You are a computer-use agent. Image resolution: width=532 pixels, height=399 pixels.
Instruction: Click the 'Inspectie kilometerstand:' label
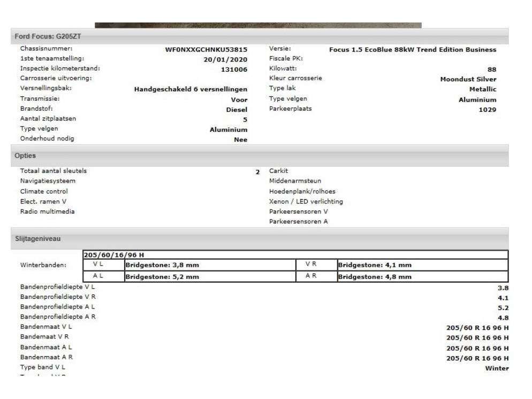point(60,68)
